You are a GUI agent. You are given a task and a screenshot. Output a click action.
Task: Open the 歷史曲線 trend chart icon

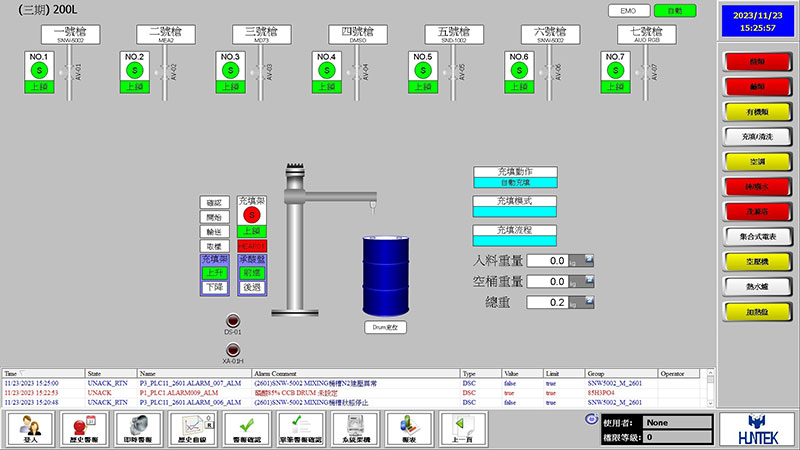point(191,428)
